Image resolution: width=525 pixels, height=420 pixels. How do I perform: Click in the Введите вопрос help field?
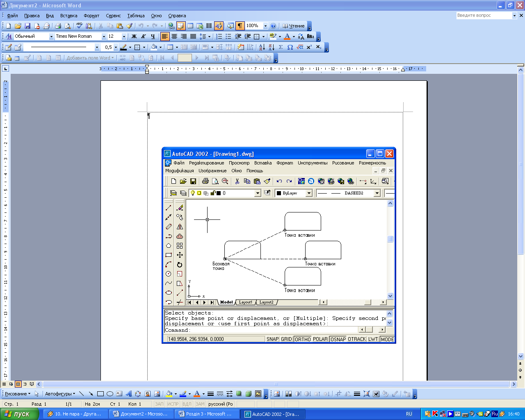484,15
